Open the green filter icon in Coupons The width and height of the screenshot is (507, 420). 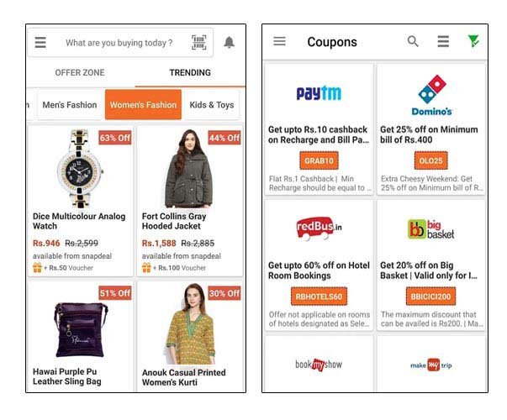[473, 41]
